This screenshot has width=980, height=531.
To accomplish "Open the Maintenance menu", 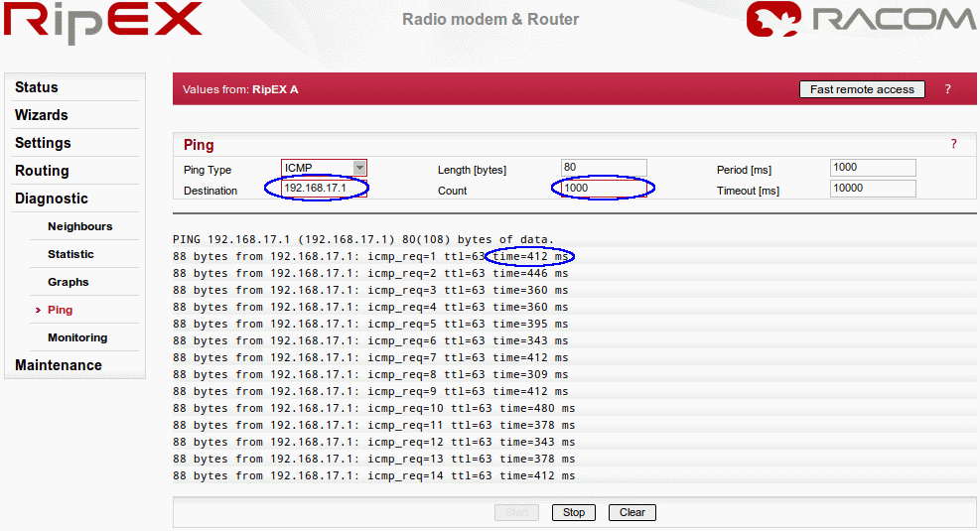I will point(59,365).
